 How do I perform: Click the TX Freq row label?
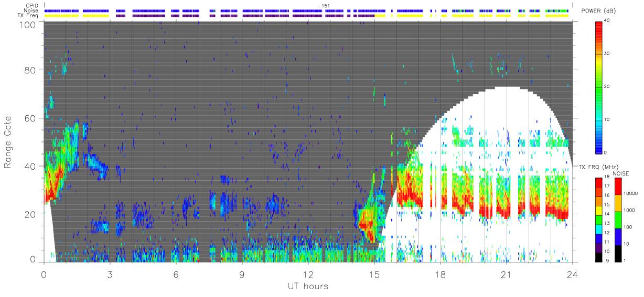coord(28,15)
